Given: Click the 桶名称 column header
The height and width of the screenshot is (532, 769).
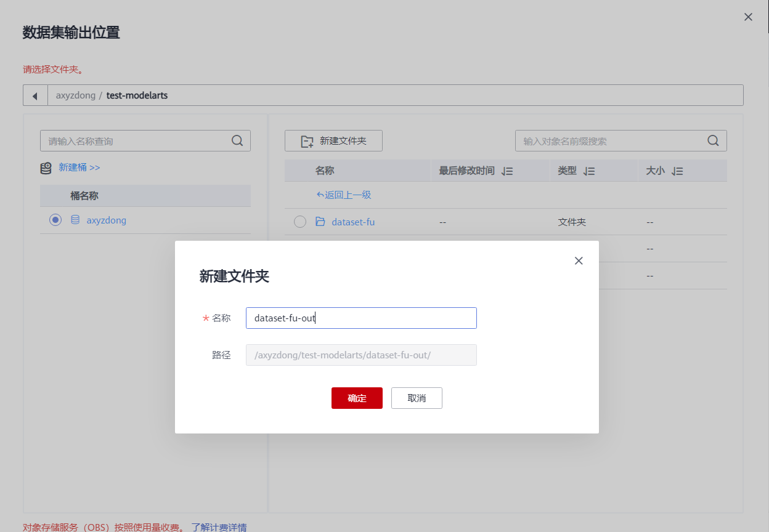Looking at the screenshot, I should pos(84,196).
